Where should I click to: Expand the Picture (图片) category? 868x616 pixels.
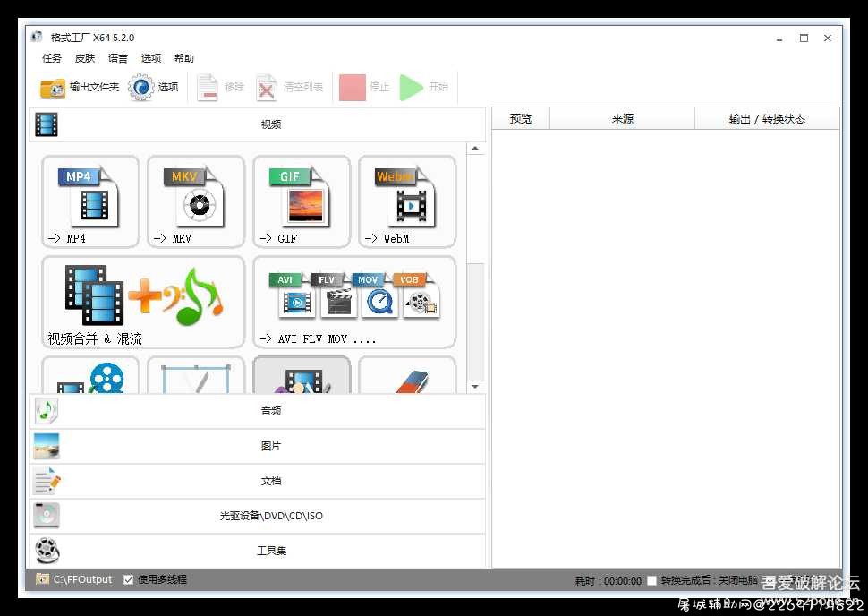tap(257, 446)
